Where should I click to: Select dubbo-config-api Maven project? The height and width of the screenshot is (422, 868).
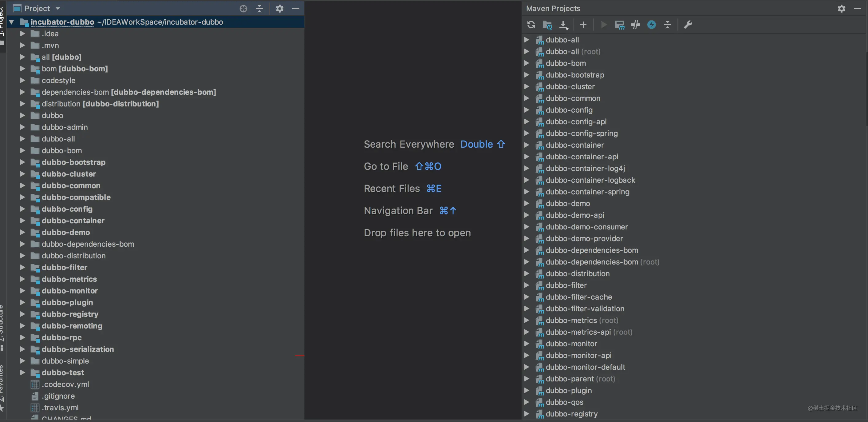[576, 122]
